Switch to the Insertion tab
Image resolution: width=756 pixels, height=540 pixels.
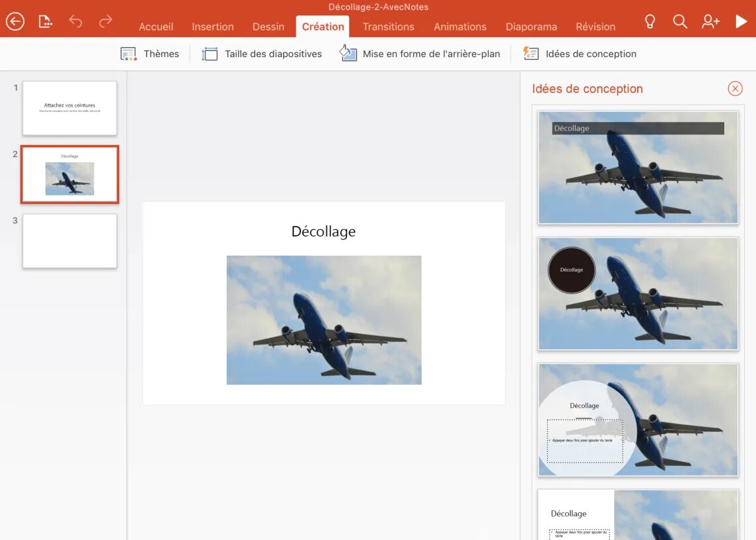(x=213, y=27)
